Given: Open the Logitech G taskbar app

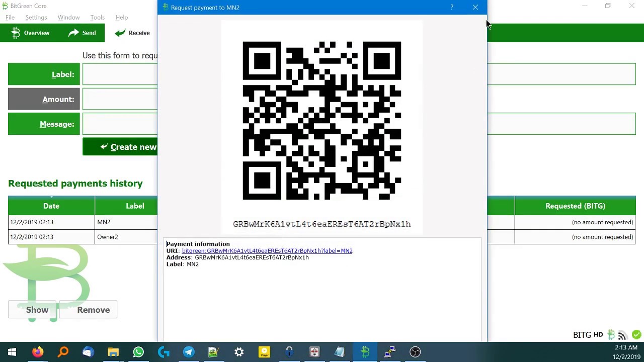Looking at the screenshot, I should pyautogui.click(x=164, y=352).
